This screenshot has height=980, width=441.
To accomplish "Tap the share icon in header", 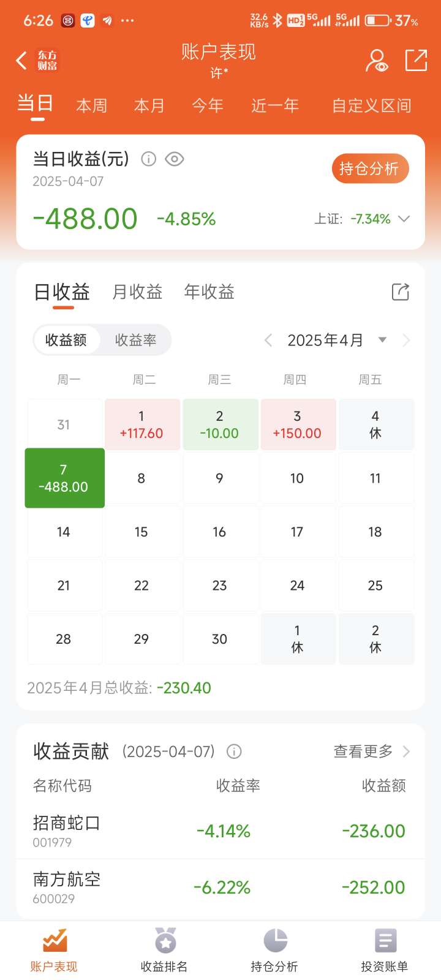I will 416,60.
